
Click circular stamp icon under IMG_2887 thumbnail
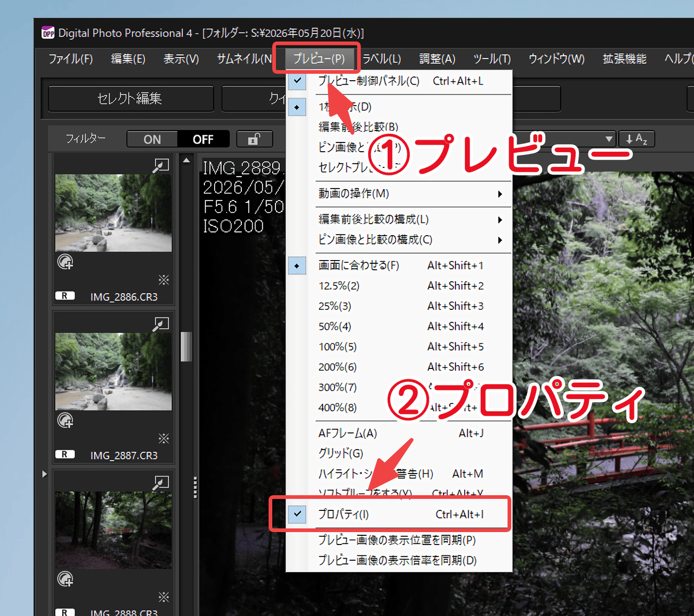click(65, 421)
